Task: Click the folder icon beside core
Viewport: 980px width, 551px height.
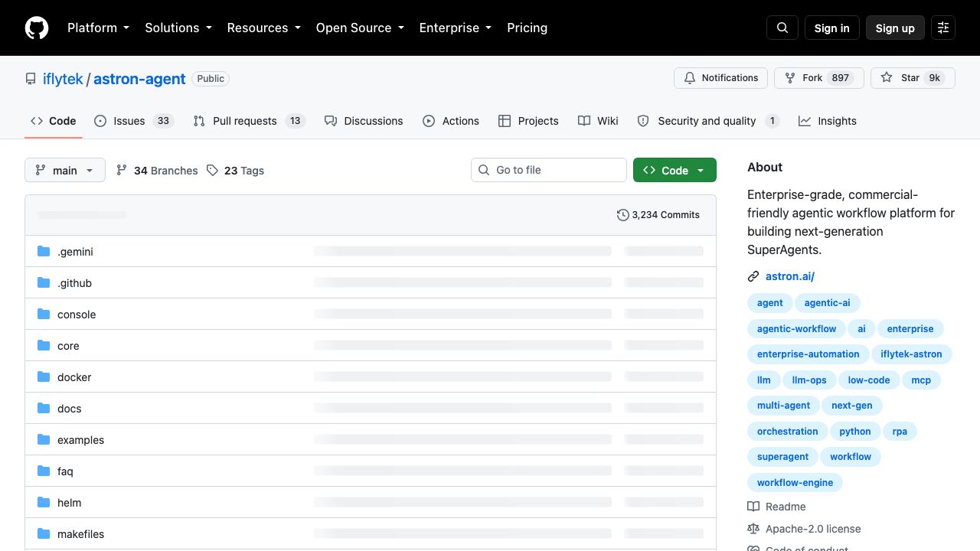Action: coord(44,345)
